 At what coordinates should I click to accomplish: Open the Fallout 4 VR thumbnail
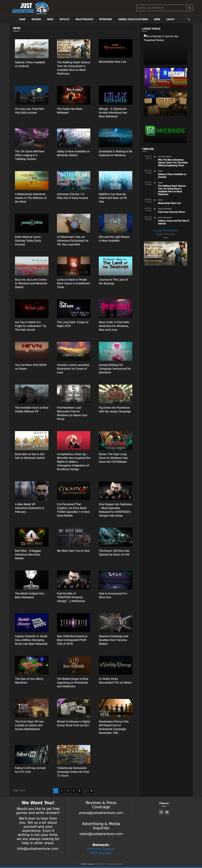pos(32,754)
